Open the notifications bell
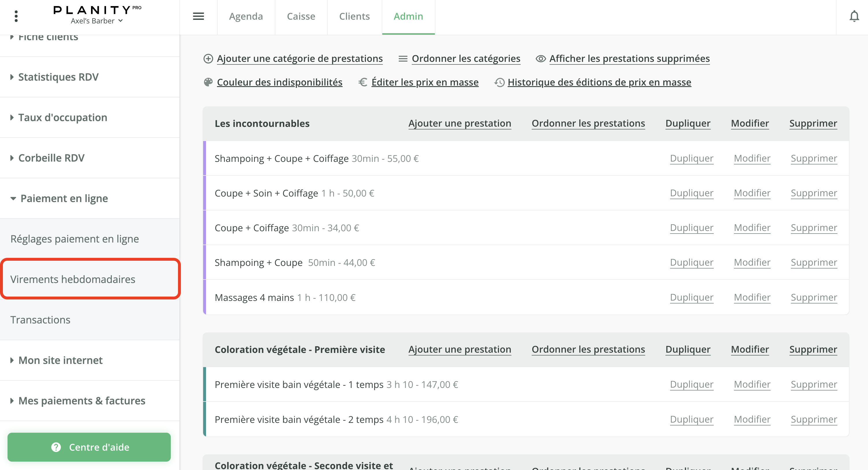868x470 pixels. 854,16
